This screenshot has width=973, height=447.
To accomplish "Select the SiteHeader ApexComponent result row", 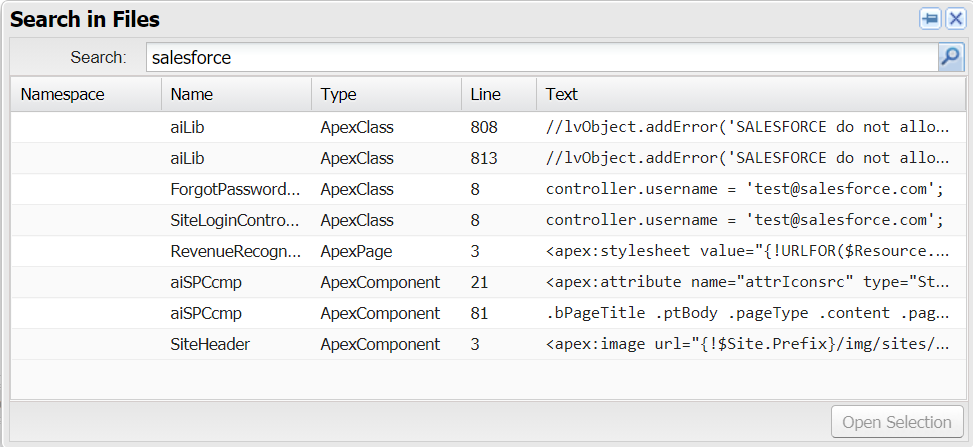I will [x=210, y=344].
